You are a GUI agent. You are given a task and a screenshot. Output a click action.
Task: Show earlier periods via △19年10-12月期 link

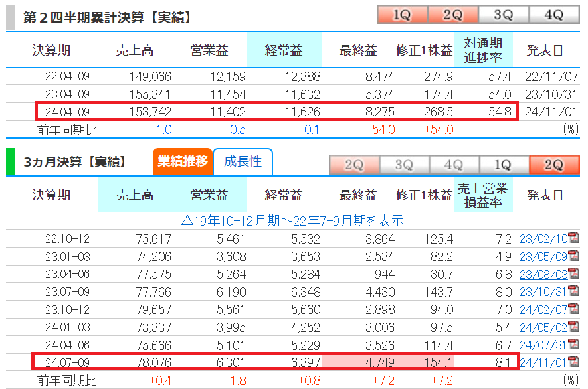292,221
